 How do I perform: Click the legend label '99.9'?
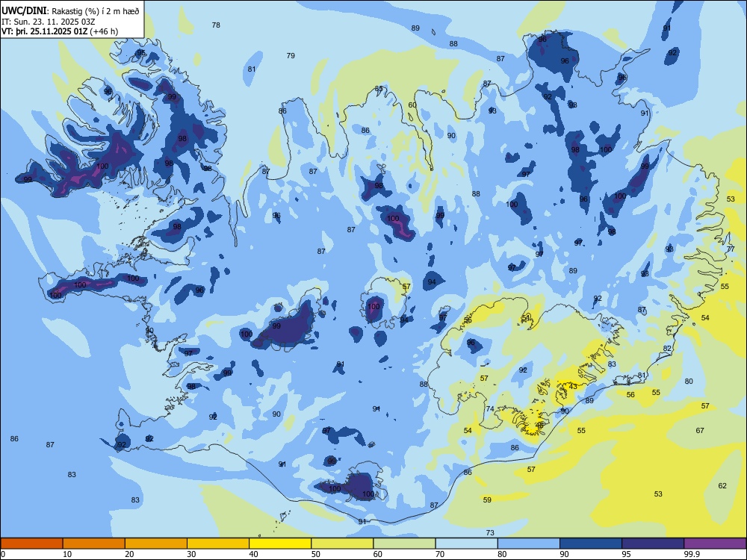[x=692, y=554]
